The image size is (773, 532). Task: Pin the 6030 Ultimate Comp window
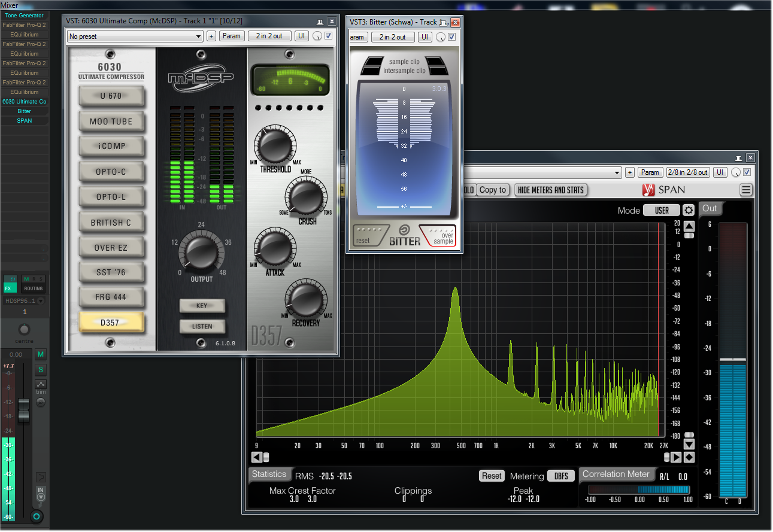point(320,21)
